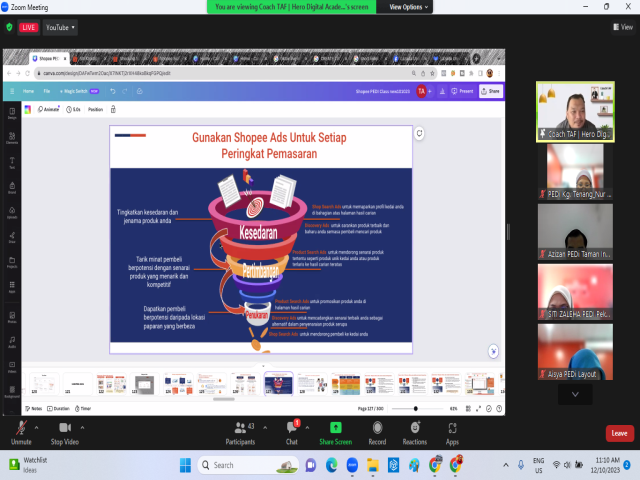Toggle the Notes panel in Canva
This screenshot has height=480, width=640.
pos(34,408)
